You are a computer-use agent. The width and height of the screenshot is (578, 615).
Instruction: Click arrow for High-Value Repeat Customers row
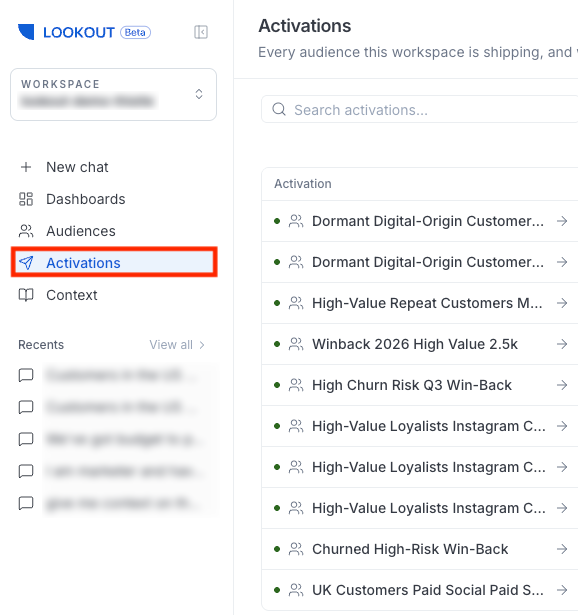coord(562,303)
